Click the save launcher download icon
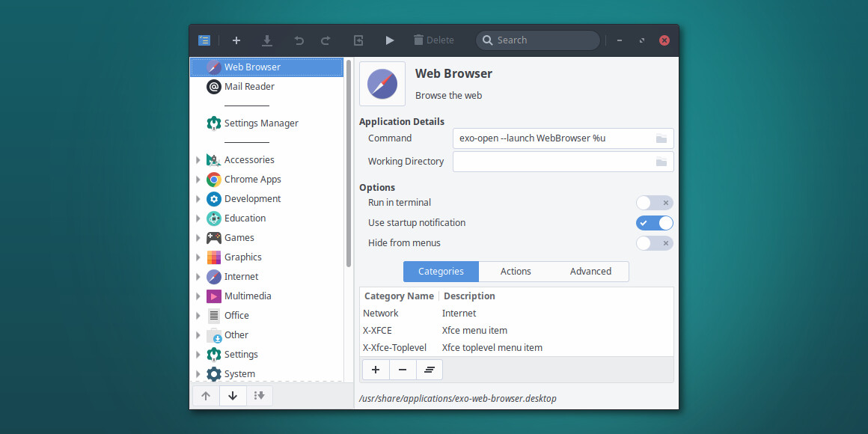This screenshot has width=868, height=434. point(267,40)
